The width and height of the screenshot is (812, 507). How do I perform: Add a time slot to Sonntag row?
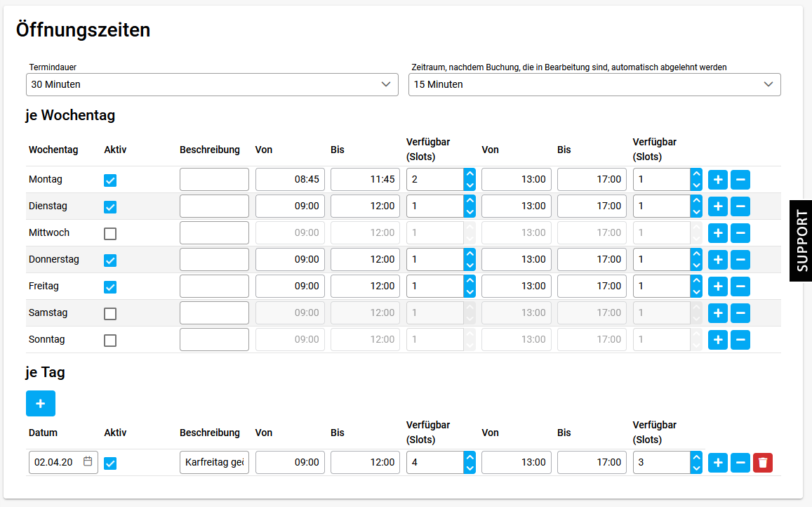718,340
